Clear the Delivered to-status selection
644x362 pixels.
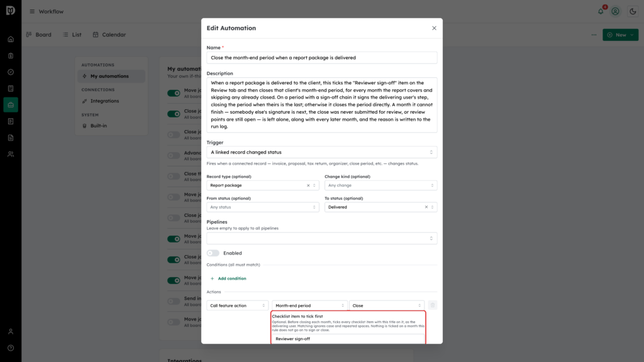click(x=426, y=207)
